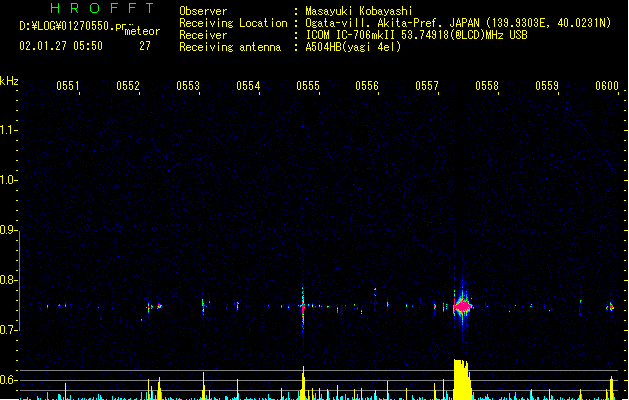Click the 0600 time marker
This screenshot has width=629, height=400.
point(607,86)
